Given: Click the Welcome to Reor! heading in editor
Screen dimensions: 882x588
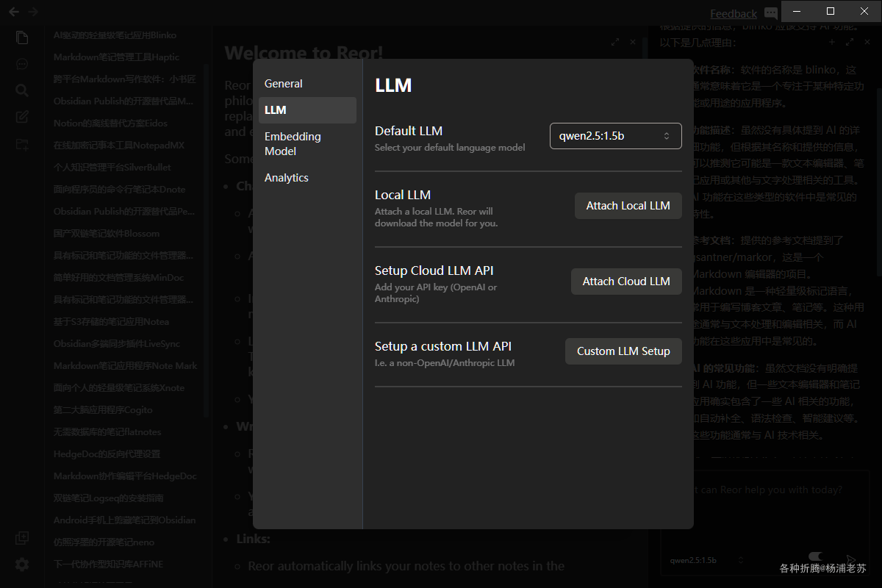Looking at the screenshot, I should [x=304, y=53].
